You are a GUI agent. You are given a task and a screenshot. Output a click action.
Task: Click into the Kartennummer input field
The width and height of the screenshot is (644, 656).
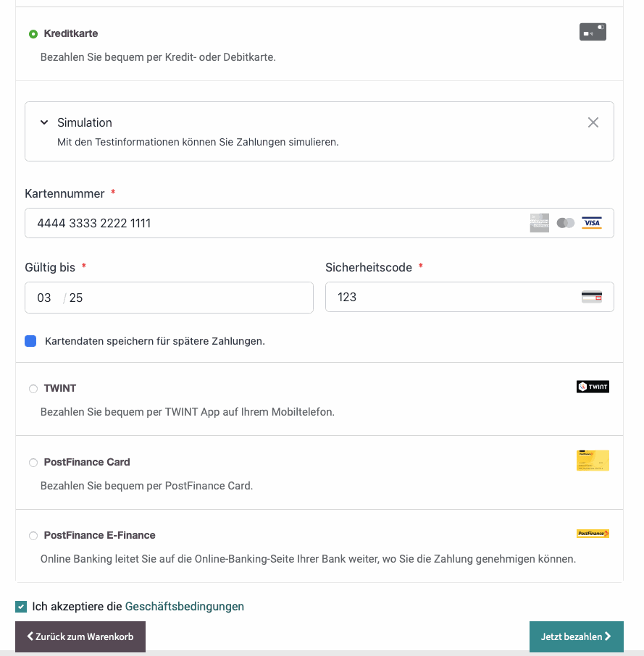[x=275, y=223]
